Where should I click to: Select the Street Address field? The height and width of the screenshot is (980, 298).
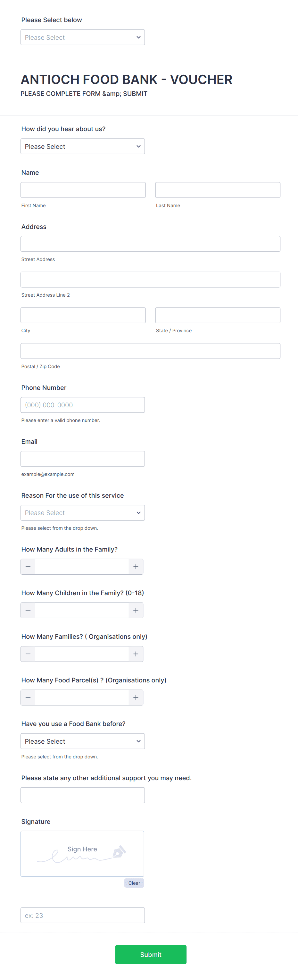coord(151,243)
